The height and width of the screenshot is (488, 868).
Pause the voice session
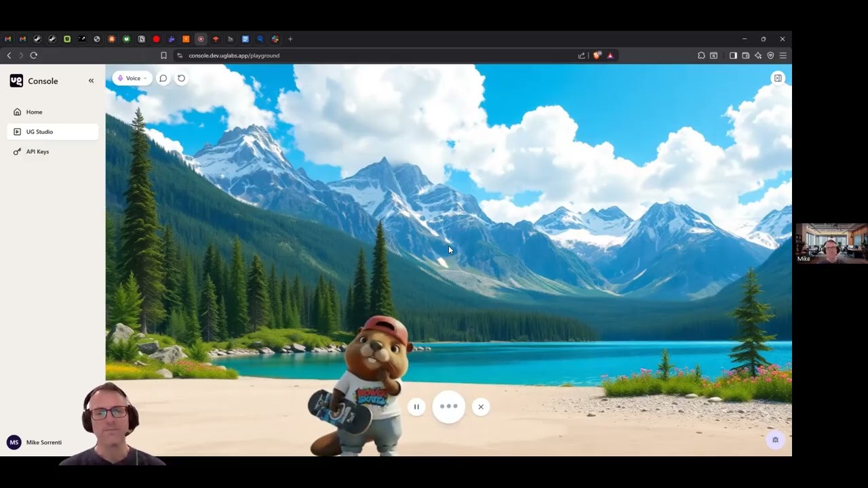(416, 407)
